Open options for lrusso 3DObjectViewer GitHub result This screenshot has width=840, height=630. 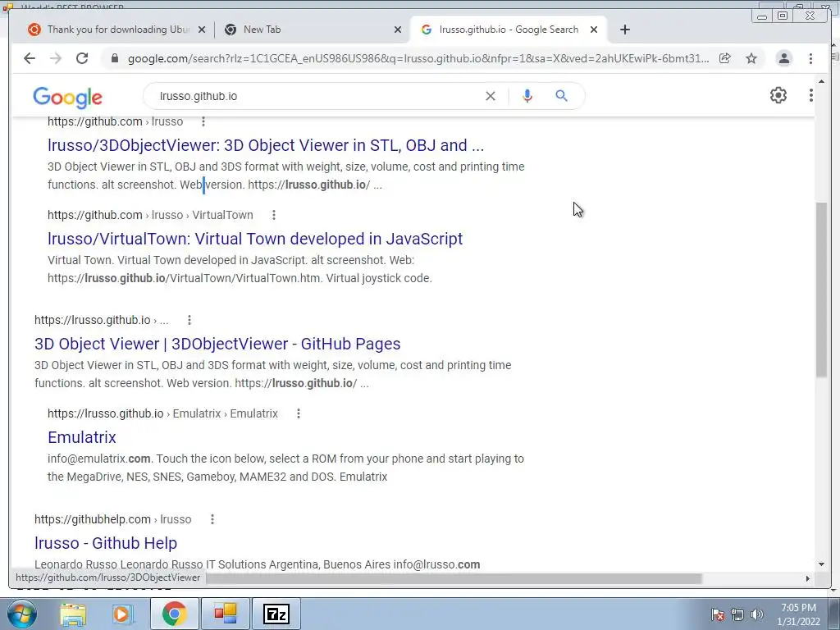tap(203, 121)
